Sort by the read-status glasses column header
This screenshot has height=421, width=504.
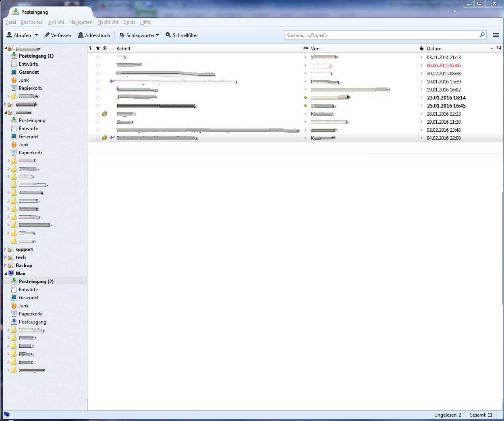point(305,48)
